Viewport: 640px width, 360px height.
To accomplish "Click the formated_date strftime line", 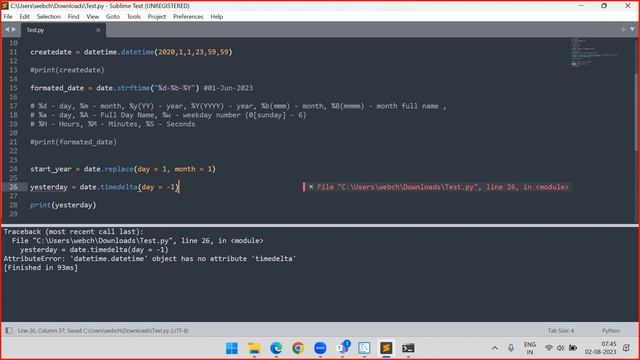I will click(x=141, y=88).
